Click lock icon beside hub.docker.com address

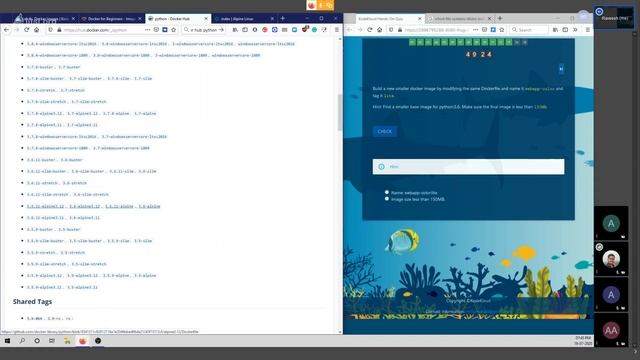(x=59, y=30)
